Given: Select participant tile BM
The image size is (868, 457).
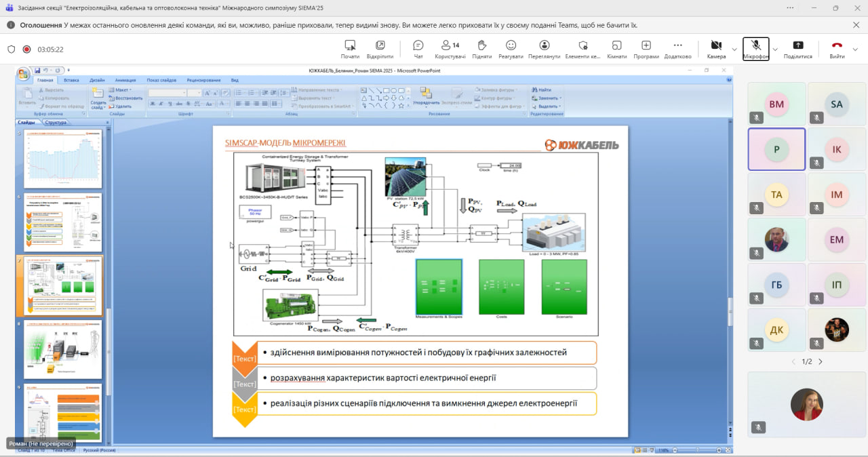Looking at the screenshot, I should click(x=776, y=104).
